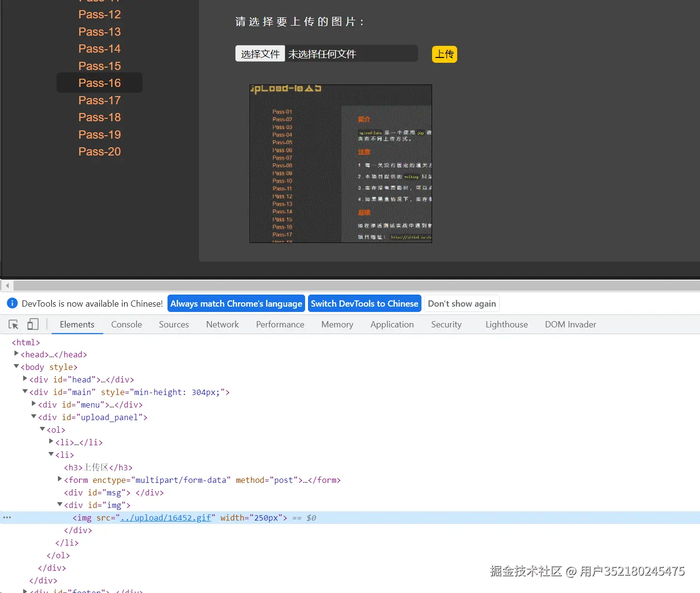
Task: Collapse the div id="upload_panel" node
Action: [x=34, y=417]
